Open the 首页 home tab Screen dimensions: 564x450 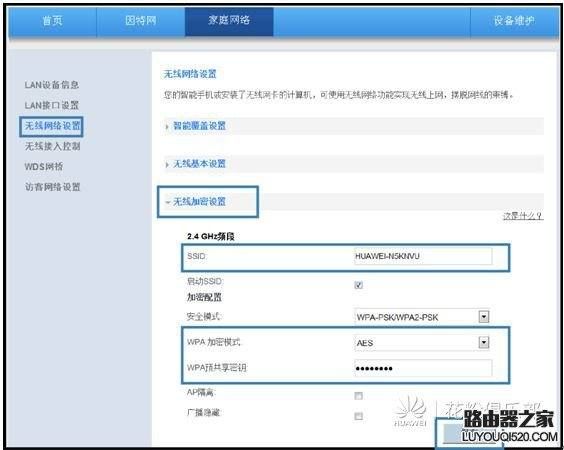coord(53,21)
